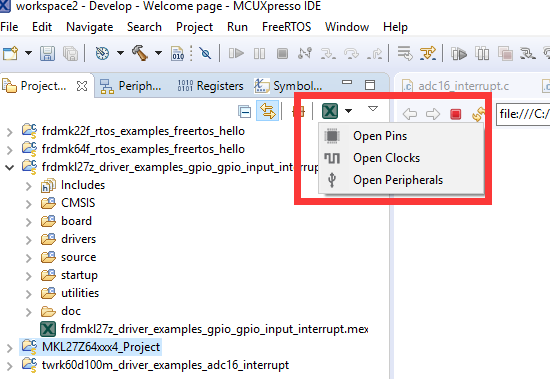Minimize the Project Explorer panel

(x=347, y=82)
